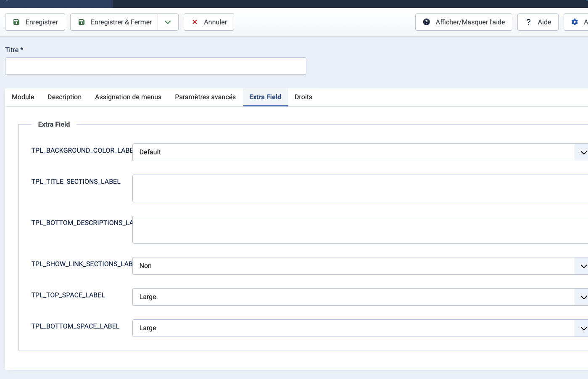Click the save icon on Enregistrer & Fermer

[x=82, y=22]
